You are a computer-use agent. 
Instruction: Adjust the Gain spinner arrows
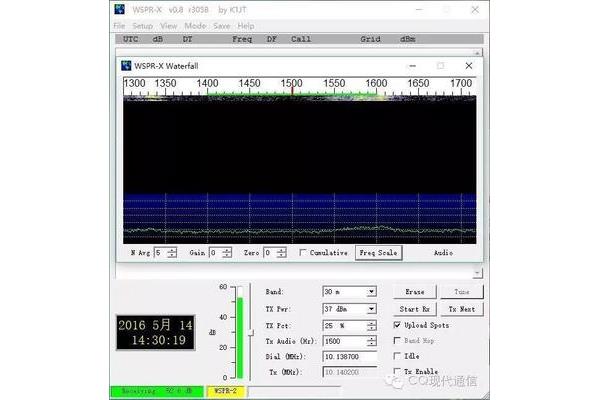pyautogui.click(x=227, y=253)
